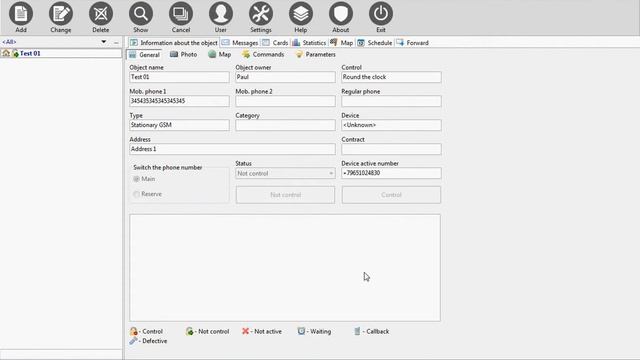This screenshot has width=640, height=360.
Task: Open the top-row Map tab
Action: 342,42
